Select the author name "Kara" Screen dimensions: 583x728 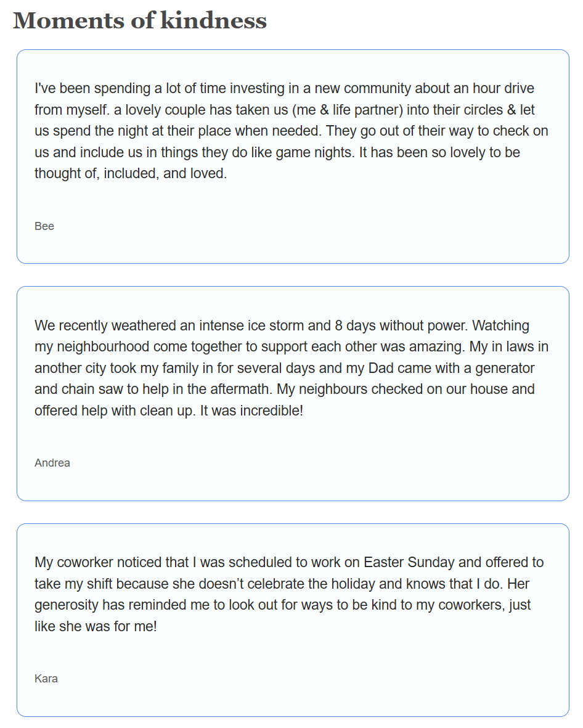[46, 679]
